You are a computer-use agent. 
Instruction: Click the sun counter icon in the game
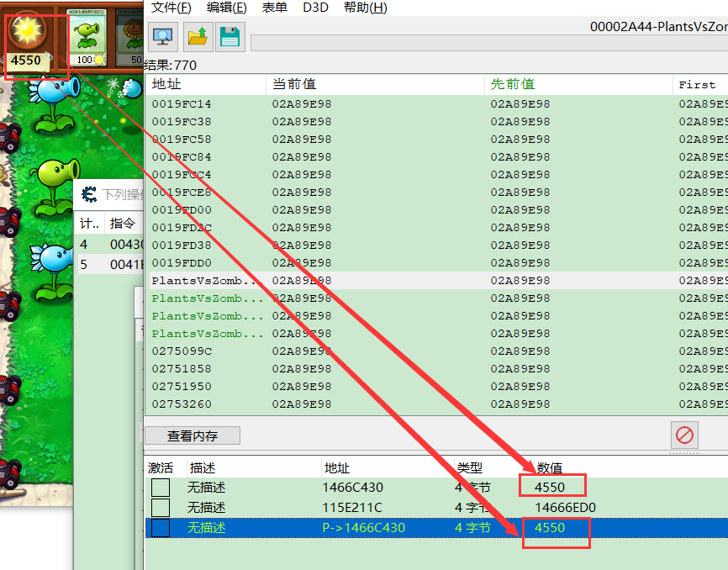(x=27, y=30)
